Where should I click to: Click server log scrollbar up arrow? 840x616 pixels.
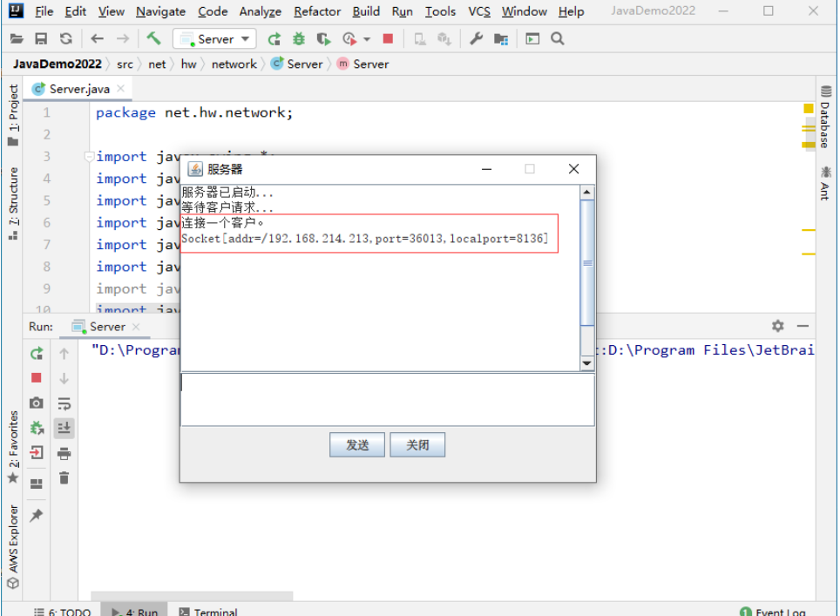[586, 192]
